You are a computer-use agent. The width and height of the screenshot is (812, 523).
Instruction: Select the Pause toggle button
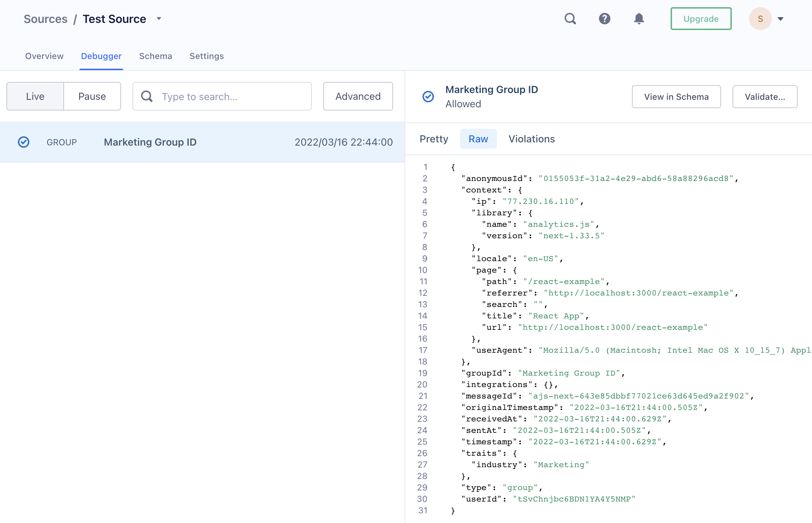92,96
